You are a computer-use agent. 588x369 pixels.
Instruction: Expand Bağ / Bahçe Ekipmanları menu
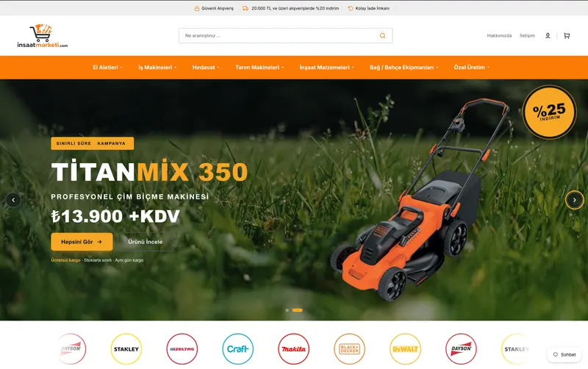click(404, 68)
